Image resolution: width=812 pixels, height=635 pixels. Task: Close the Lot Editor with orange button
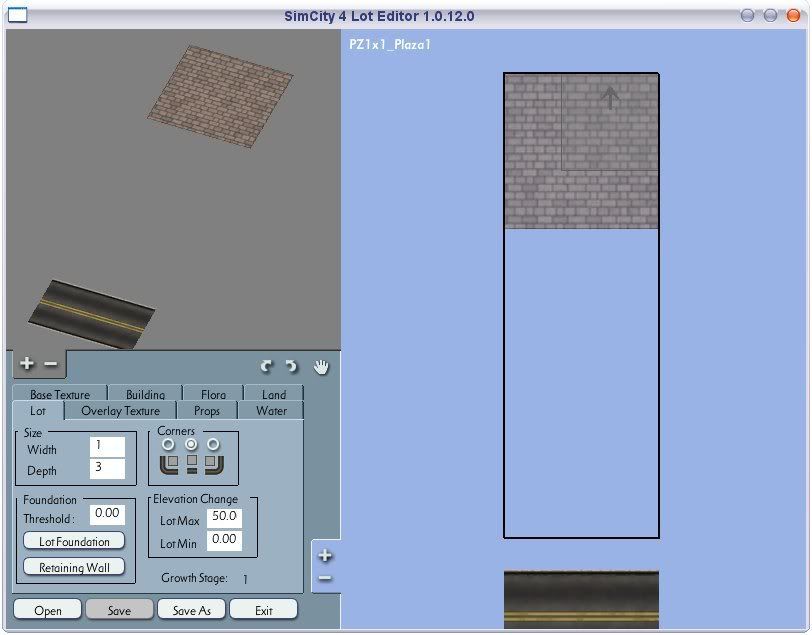tap(793, 16)
